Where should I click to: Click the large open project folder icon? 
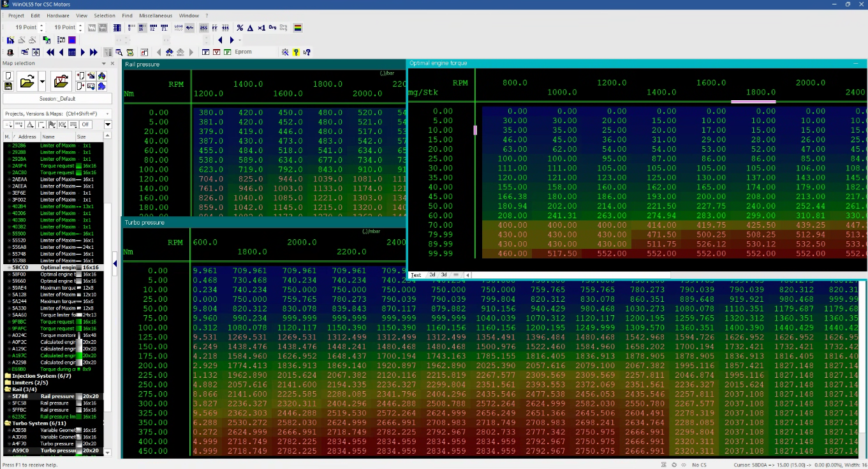coord(27,82)
